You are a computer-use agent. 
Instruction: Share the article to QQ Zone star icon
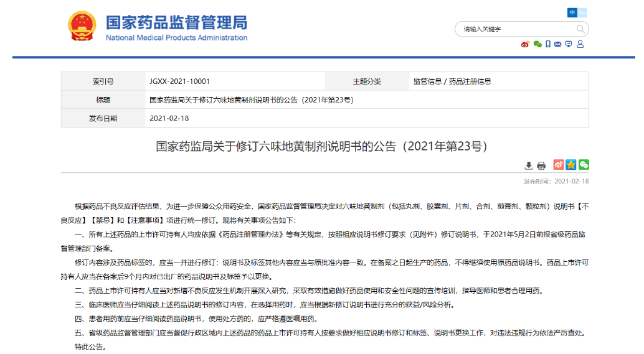(571, 164)
